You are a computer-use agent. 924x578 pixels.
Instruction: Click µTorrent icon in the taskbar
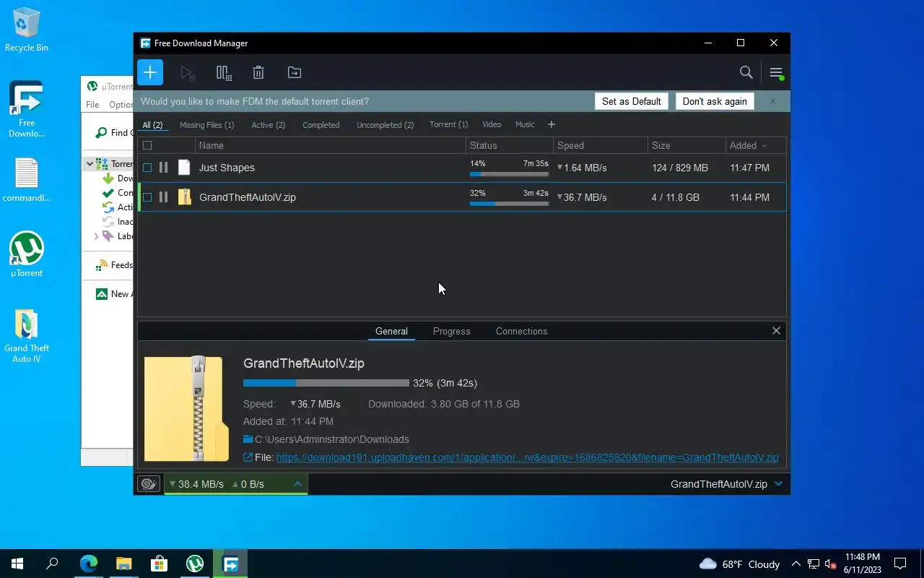click(x=195, y=564)
